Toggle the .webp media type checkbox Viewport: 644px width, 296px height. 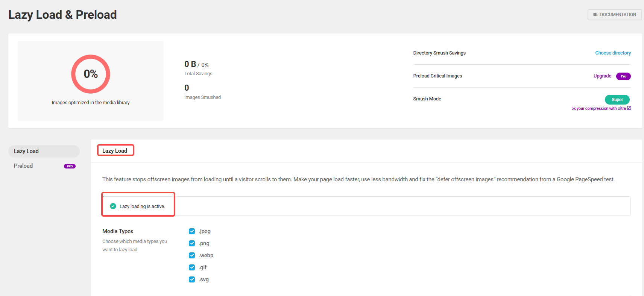pos(192,255)
